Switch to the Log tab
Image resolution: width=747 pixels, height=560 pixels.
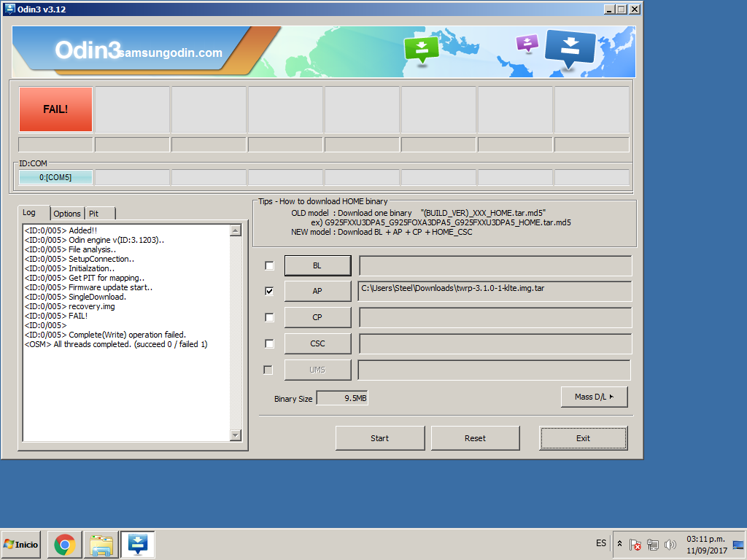(34, 212)
